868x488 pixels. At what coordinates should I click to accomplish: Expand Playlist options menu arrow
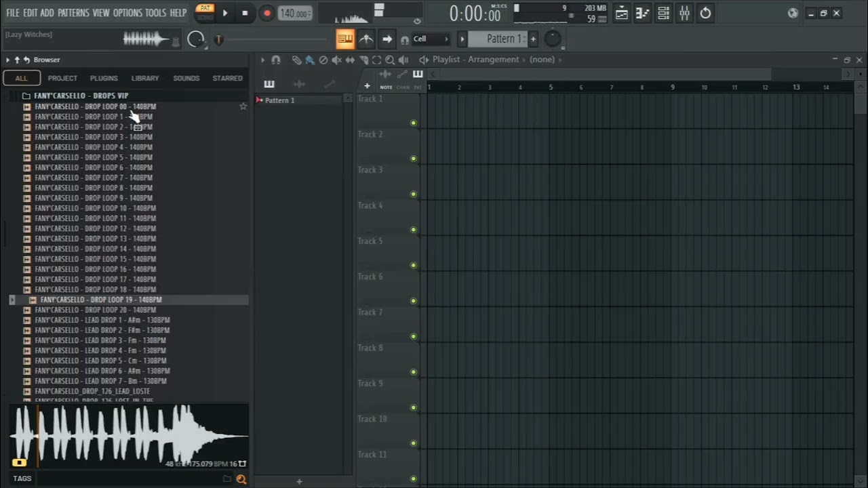[262, 60]
